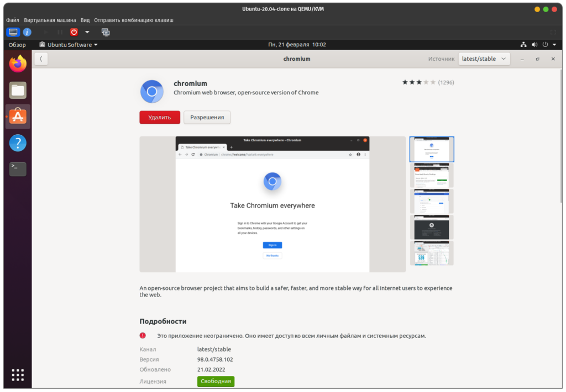Show applications grid in the dock

[18, 374]
